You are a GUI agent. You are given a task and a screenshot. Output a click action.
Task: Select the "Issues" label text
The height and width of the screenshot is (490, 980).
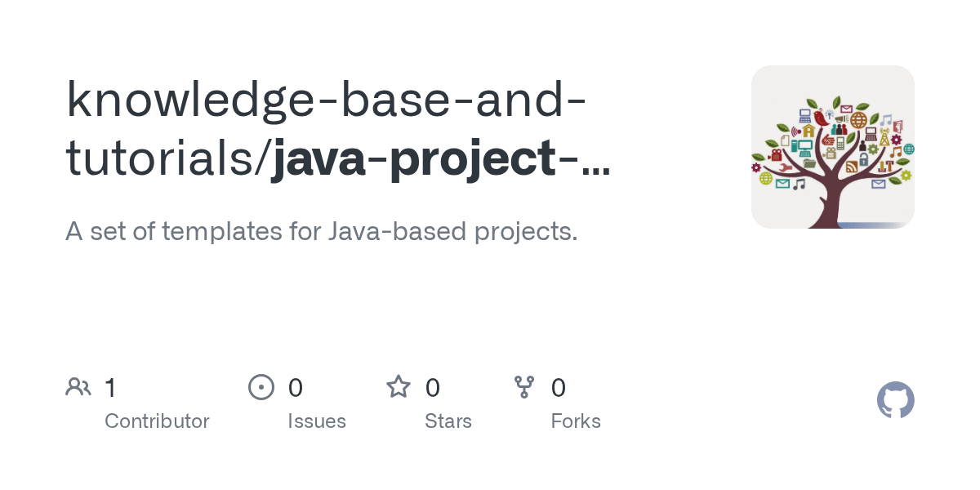(317, 421)
